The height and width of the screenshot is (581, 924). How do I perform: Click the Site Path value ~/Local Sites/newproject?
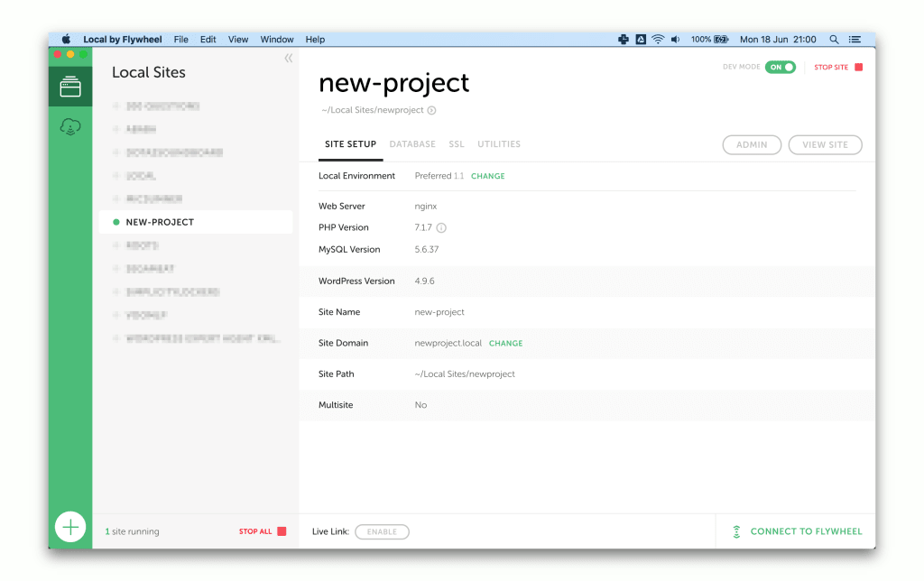tap(465, 374)
